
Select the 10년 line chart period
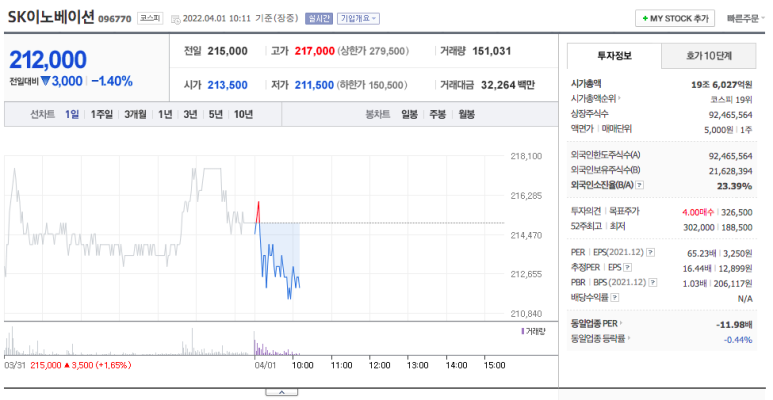pyautogui.click(x=243, y=114)
